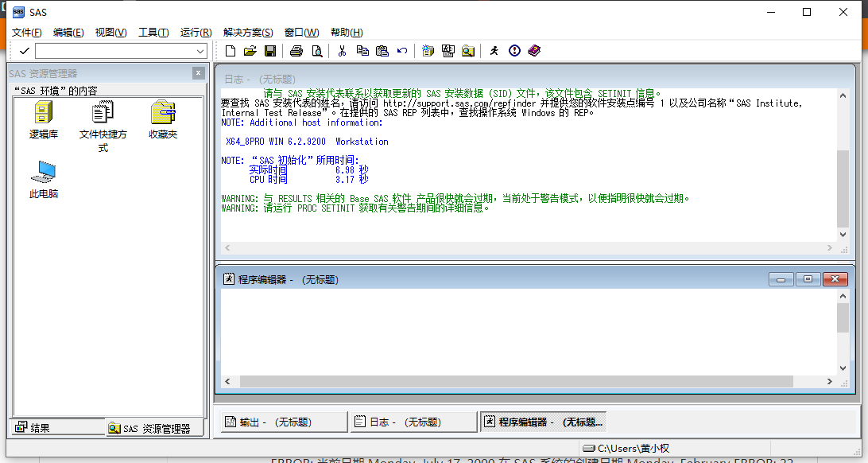Paste using the clipboard icon
868x463 pixels.
(382, 51)
